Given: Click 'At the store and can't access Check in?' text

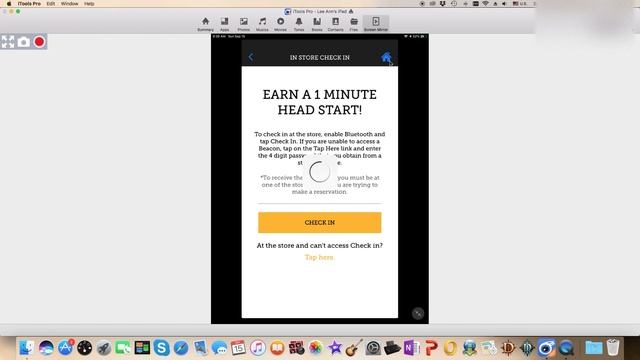Looking at the screenshot, I should click(320, 245).
